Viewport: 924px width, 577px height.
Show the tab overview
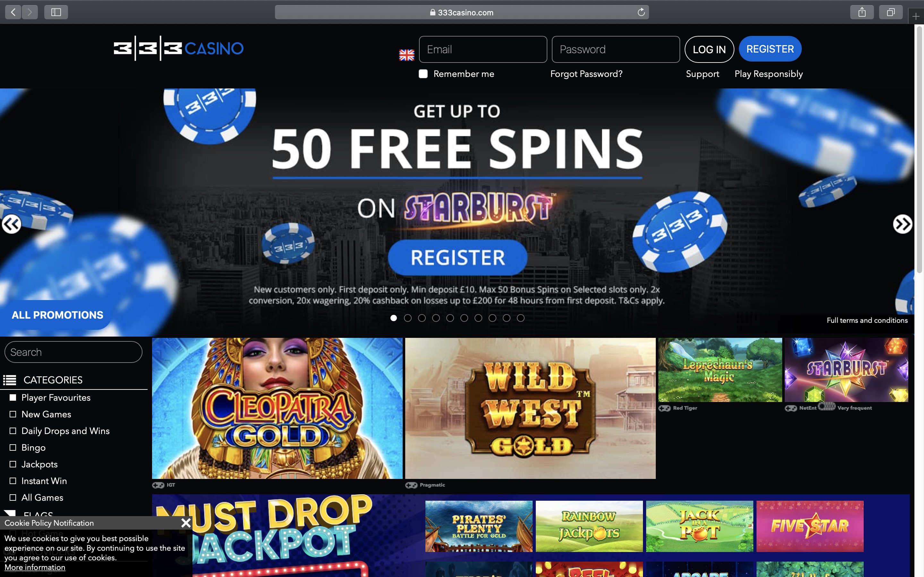tap(890, 12)
